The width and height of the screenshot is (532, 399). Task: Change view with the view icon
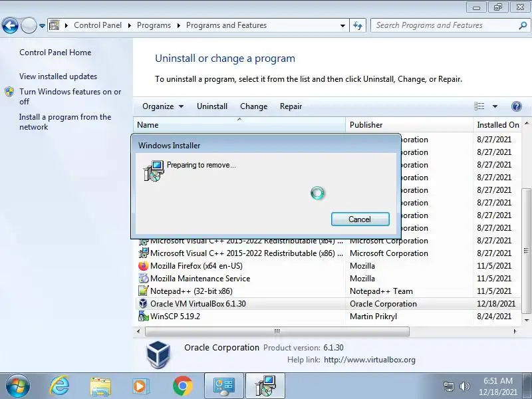pyautogui.click(x=479, y=106)
